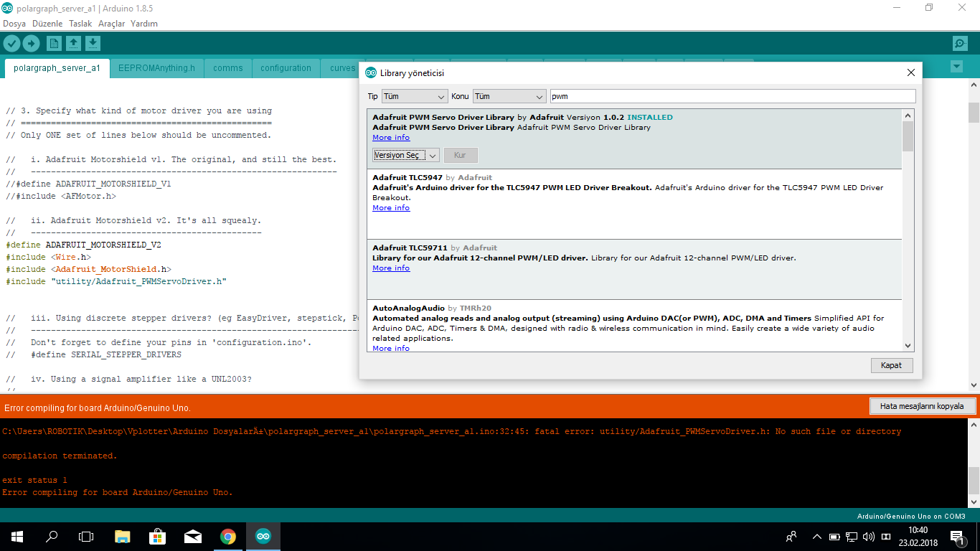Open the People icon in system tray
This screenshot has width=980, height=551.
click(x=791, y=537)
